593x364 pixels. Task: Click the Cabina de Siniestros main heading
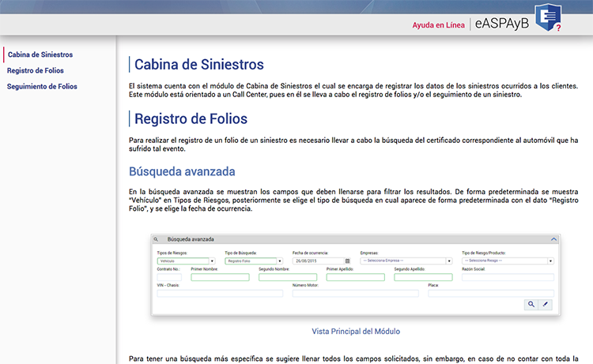(199, 65)
